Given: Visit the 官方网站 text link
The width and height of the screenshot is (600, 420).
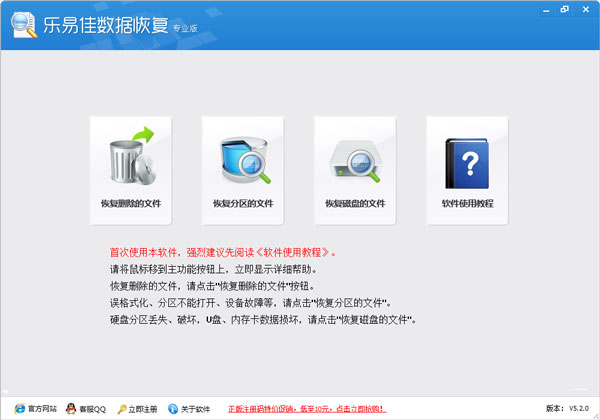Looking at the screenshot, I should (43, 409).
